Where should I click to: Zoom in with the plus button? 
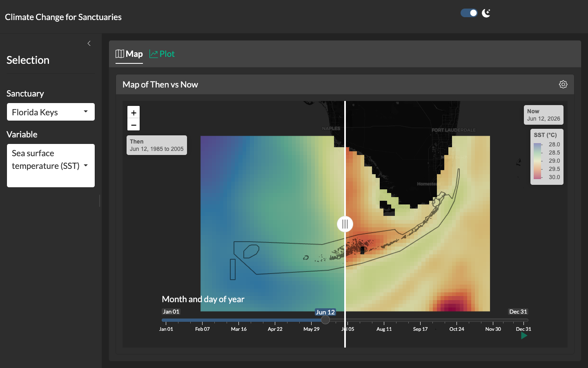pos(134,112)
